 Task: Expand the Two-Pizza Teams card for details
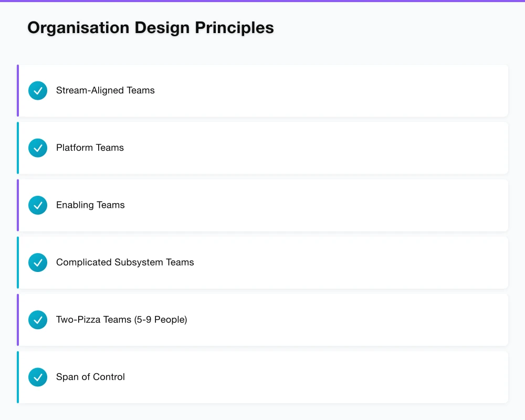(x=262, y=319)
